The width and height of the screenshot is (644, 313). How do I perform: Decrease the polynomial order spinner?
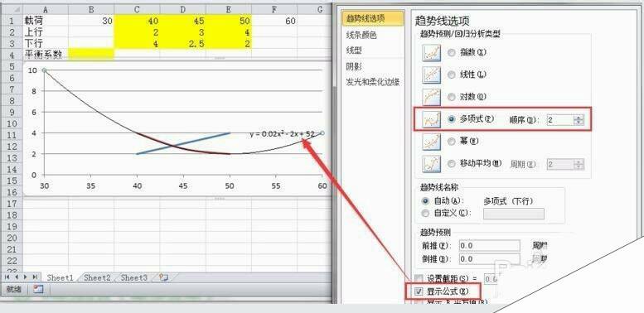point(579,123)
